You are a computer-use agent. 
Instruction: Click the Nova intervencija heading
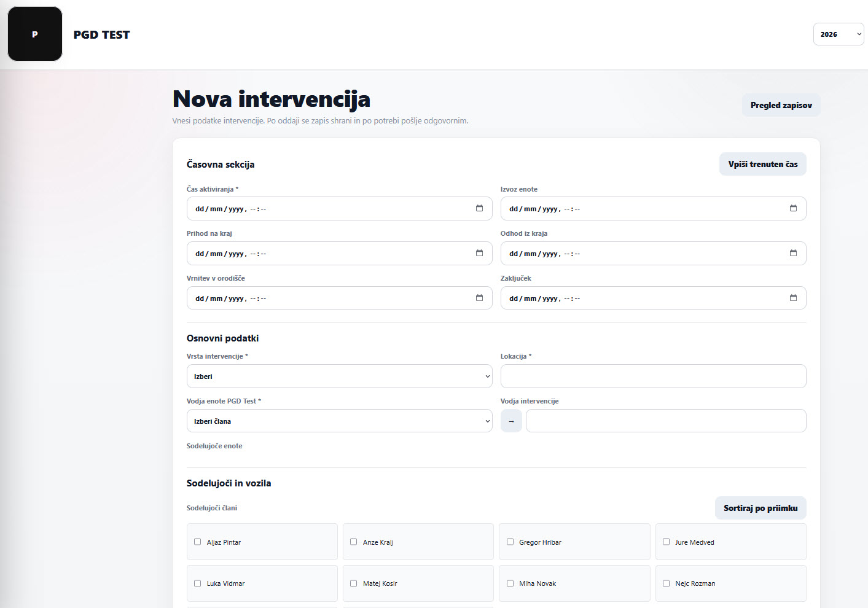(x=272, y=99)
